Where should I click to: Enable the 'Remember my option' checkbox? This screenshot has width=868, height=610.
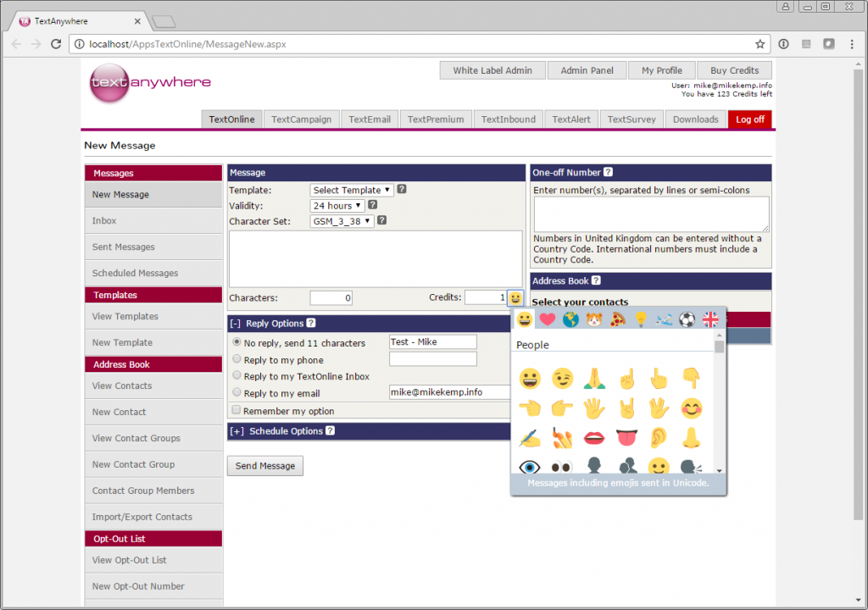(236, 410)
